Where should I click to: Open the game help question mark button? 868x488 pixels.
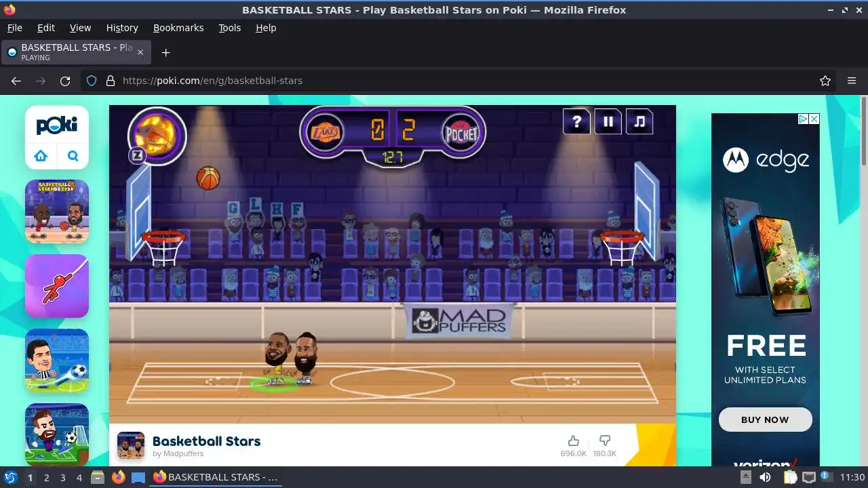click(x=576, y=122)
